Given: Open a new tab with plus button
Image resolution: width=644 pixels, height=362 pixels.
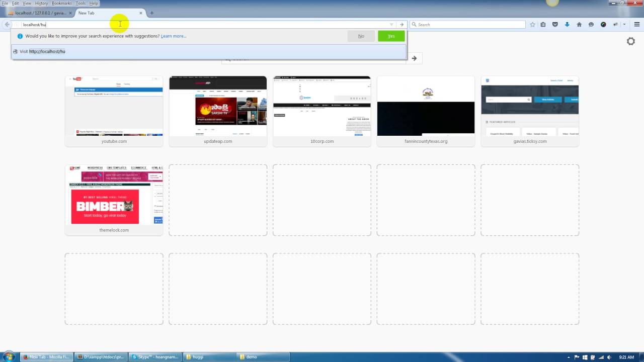Looking at the screenshot, I should coord(152,13).
